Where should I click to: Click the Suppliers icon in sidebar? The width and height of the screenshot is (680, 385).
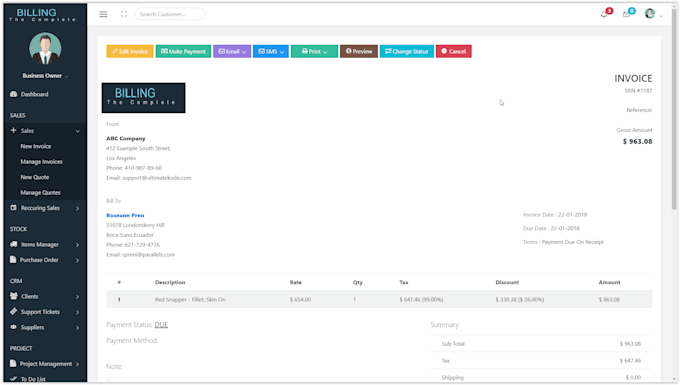[13, 327]
